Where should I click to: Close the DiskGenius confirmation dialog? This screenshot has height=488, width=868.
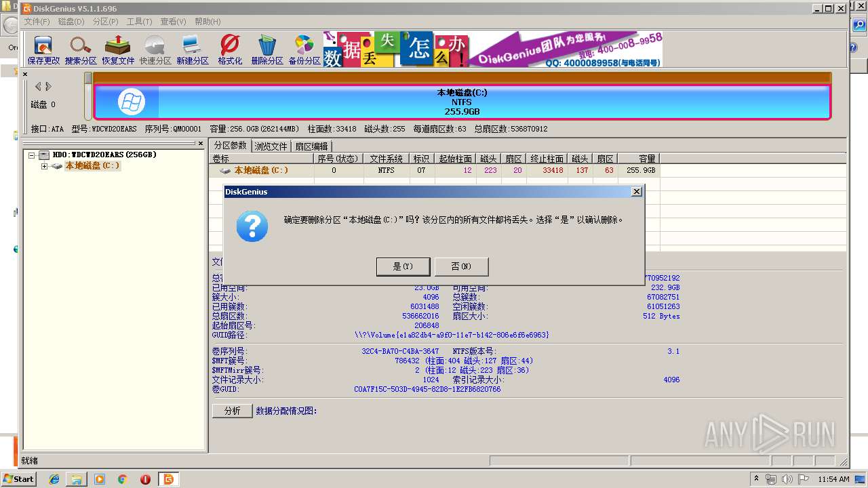(x=636, y=192)
